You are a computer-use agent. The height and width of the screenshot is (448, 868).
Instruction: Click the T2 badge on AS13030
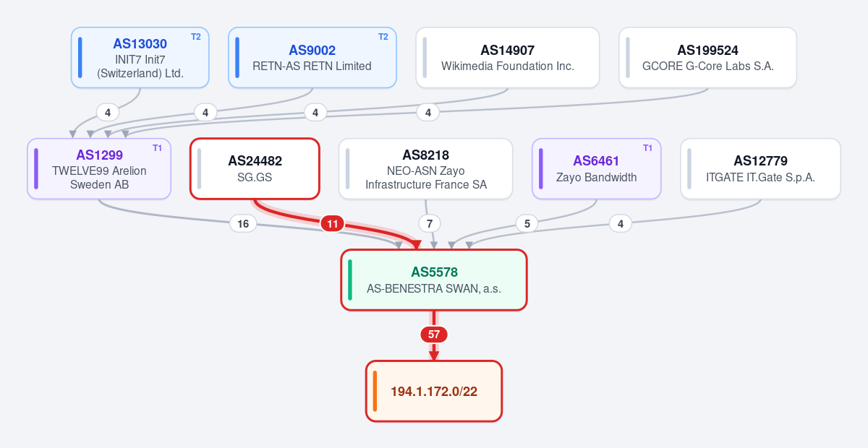coord(196,37)
